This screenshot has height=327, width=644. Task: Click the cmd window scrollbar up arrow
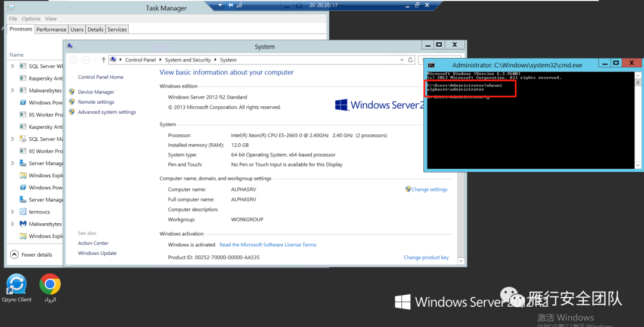coord(638,75)
